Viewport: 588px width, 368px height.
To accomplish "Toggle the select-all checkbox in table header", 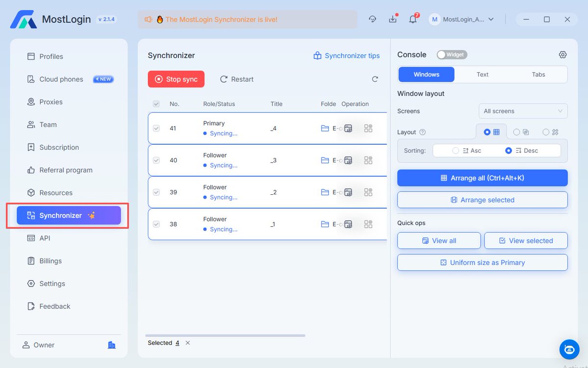I will (156, 104).
